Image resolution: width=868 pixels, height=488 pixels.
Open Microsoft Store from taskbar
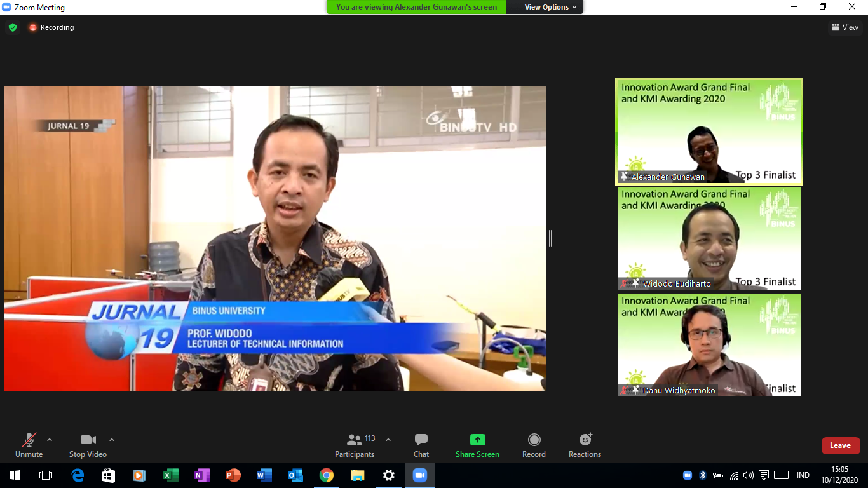coord(109,475)
